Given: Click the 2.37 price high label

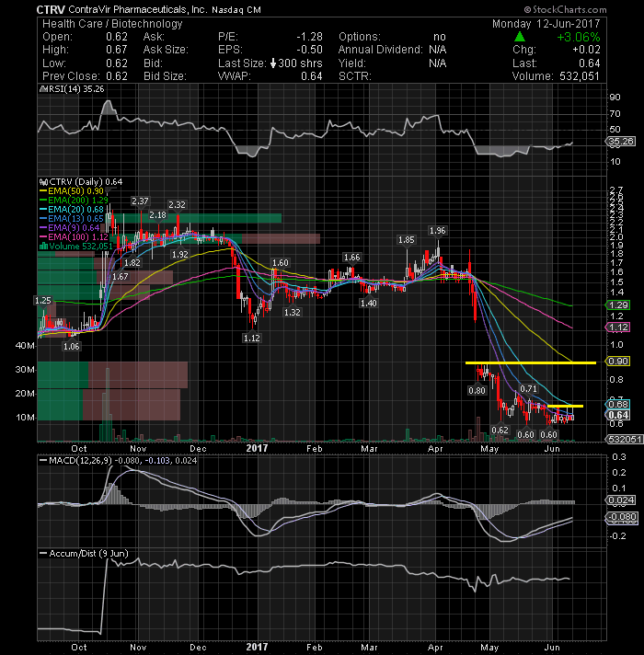Looking at the screenshot, I should point(140,201).
